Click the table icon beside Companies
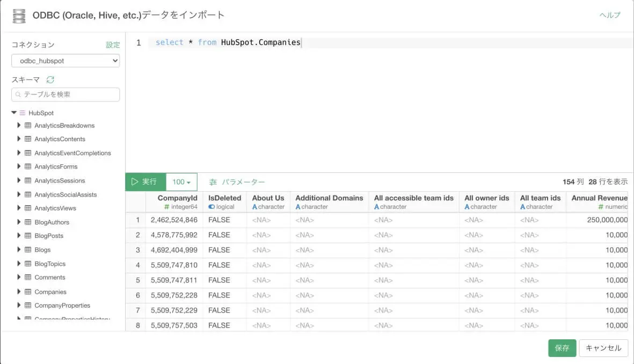This screenshot has width=634, height=364. [28, 292]
